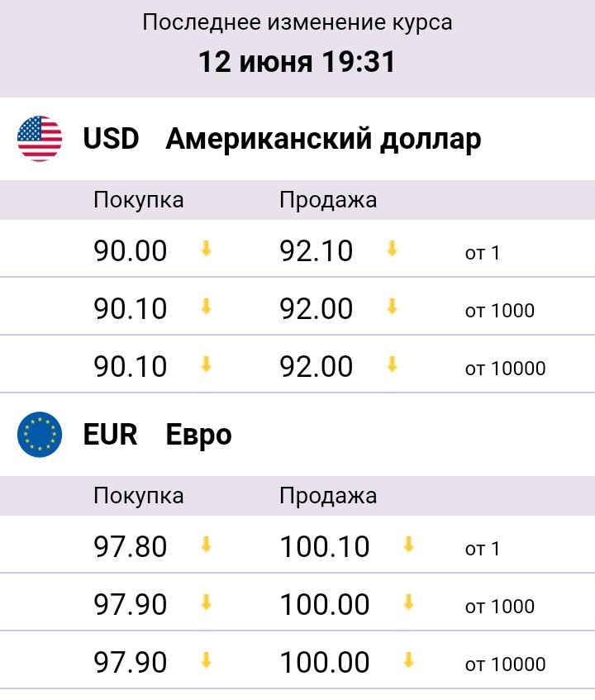595x700 pixels.
Task: Click the arrow beside EUR buy for от 10000
Action: 206,660
